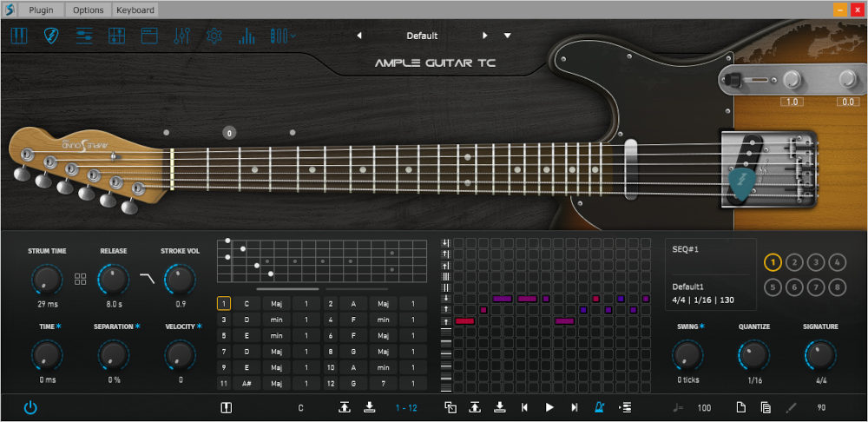
Task: Click the pickup knob value 1.0
Action: tap(792, 102)
